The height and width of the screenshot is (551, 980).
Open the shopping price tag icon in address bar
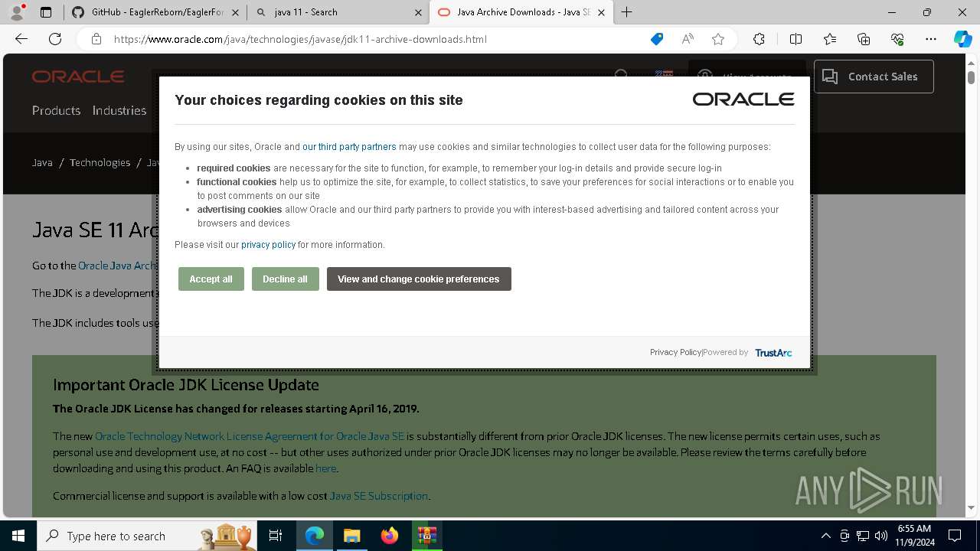point(657,39)
